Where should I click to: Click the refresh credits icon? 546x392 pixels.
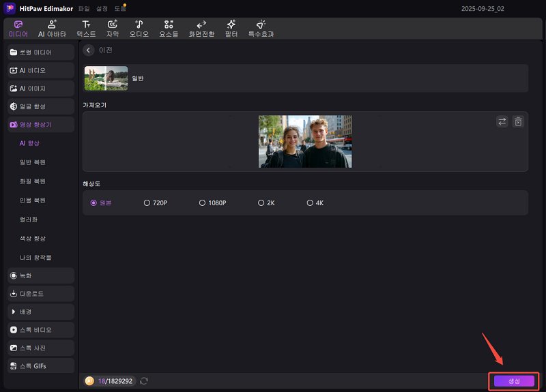coord(144,381)
